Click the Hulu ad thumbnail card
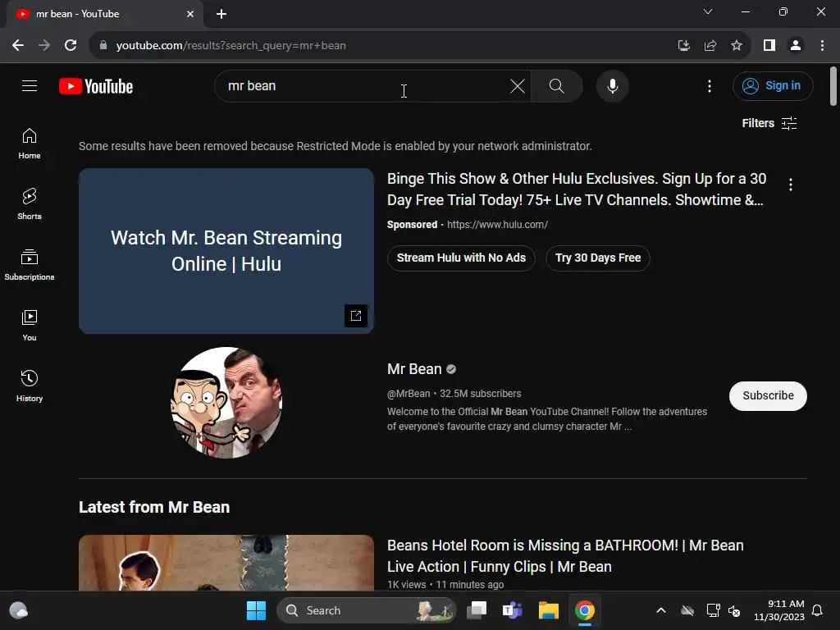This screenshot has width=840, height=630. 226,251
